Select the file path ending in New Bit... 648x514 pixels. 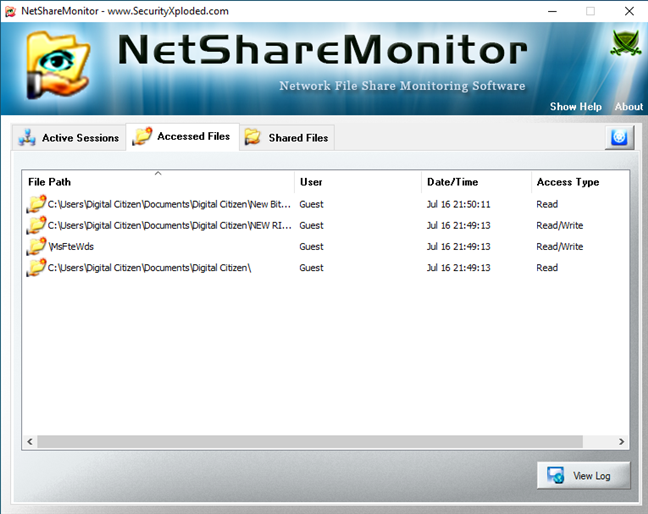click(169, 204)
